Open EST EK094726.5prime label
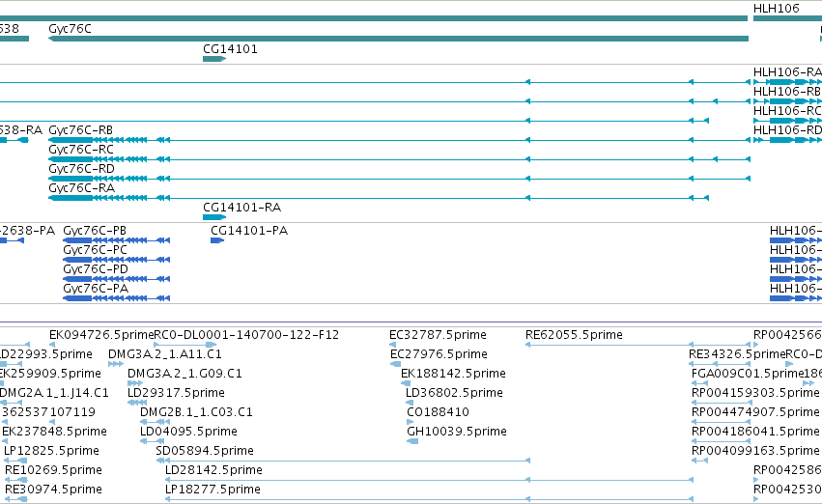The height and width of the screenshot is (504, 822). [x=101, y=335]
